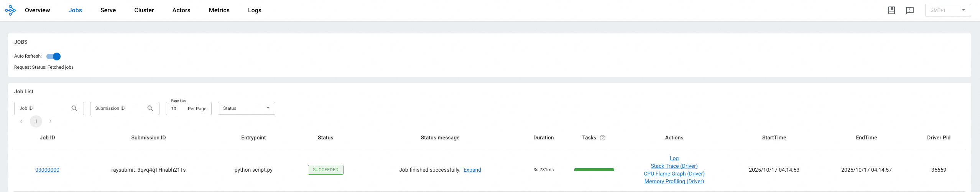980x192 pixels.
Task: Toggle the Auto Refresh switch
Action: click(54, 56)
